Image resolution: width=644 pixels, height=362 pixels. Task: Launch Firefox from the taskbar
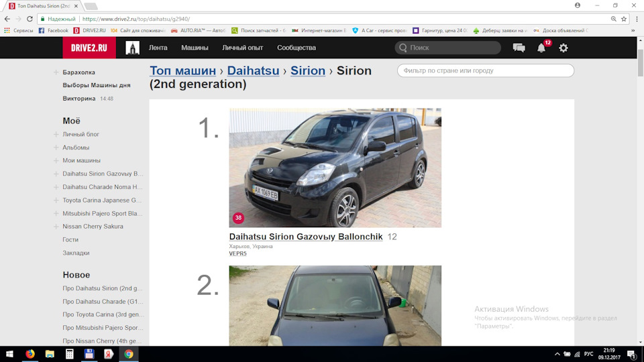[30, 354]
